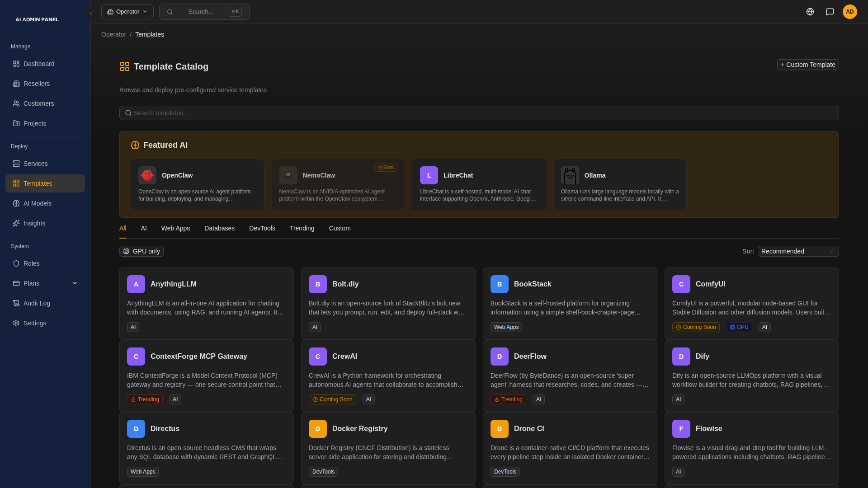Image resolution: width=868 pixels, height=488 pixels.
Task: Click the Audit Log icon
Action: pos(16,303)
